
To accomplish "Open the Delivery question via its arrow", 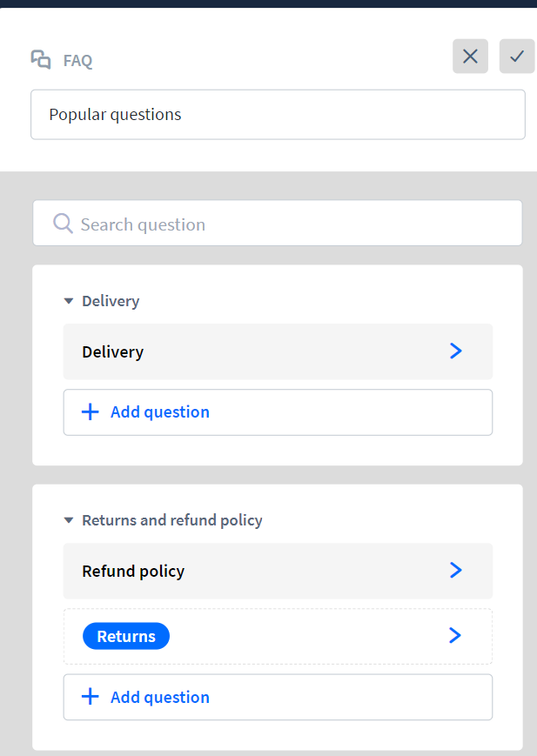I will 455,351.
